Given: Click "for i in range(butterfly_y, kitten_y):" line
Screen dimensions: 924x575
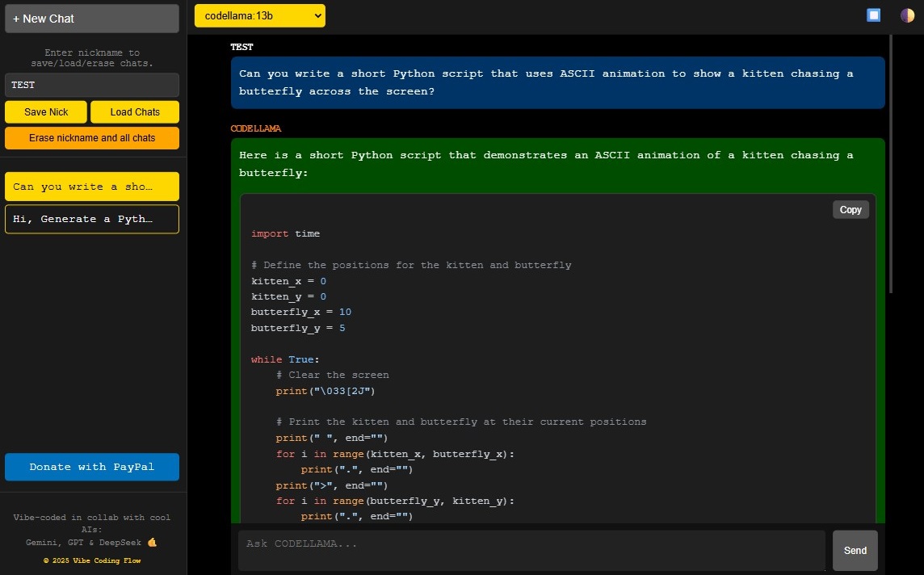Looking at the screenshot, I should pos(395,501).
